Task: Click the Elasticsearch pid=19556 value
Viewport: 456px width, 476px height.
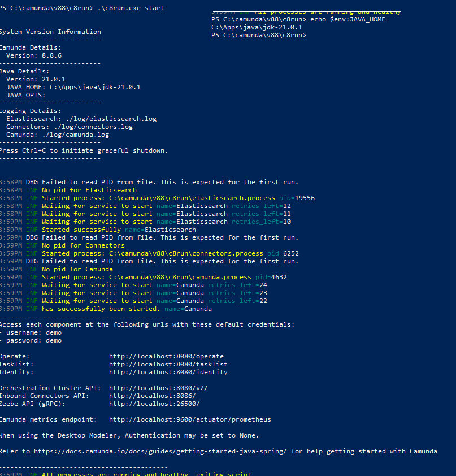Action: pyautogui.click(x=297, y=198)
